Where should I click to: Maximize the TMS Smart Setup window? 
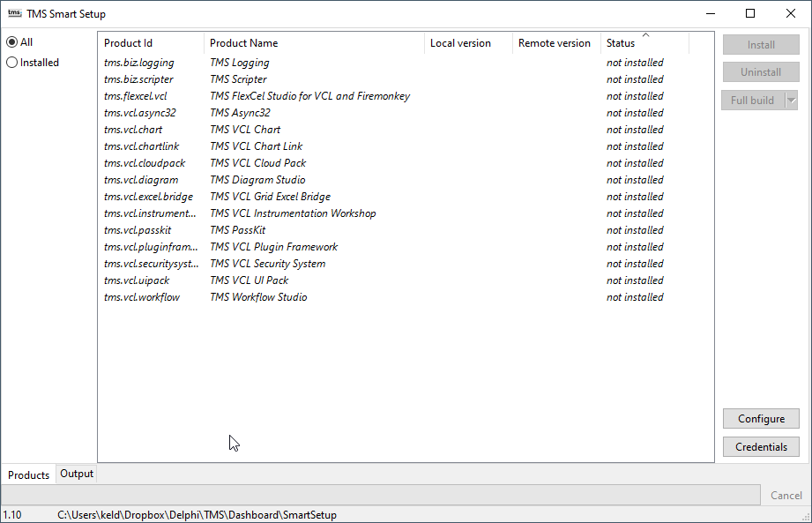click(x=750, y=13)
